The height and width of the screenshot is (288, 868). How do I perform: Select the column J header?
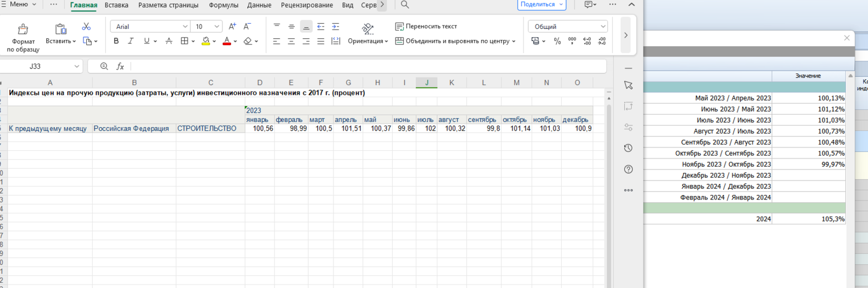(x=427, y=83)
